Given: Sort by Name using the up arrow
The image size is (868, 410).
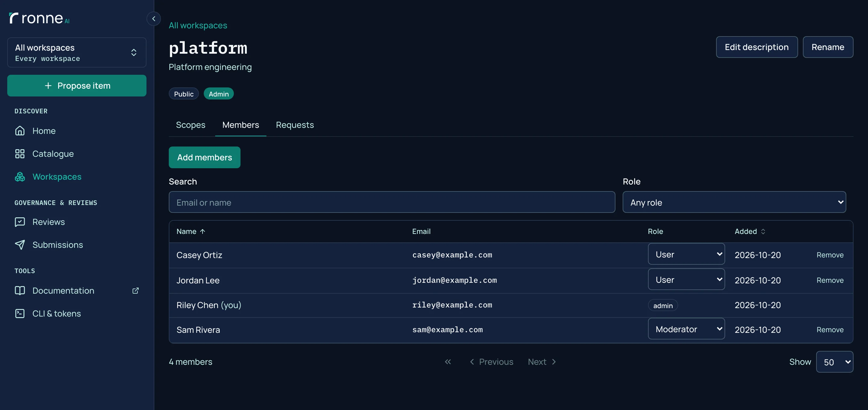Looking at the screenshot, I should (203, 231).
